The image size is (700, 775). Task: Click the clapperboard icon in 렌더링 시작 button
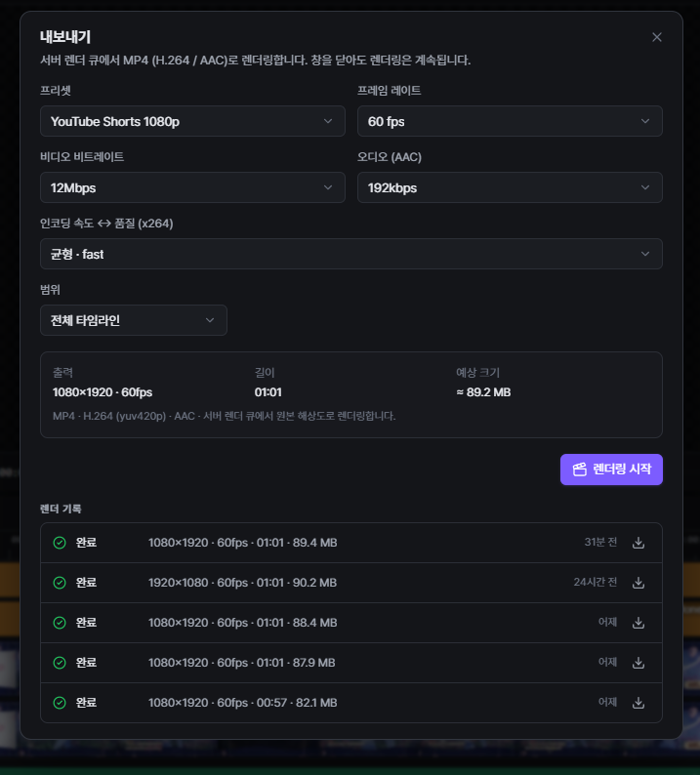point(579,469)
